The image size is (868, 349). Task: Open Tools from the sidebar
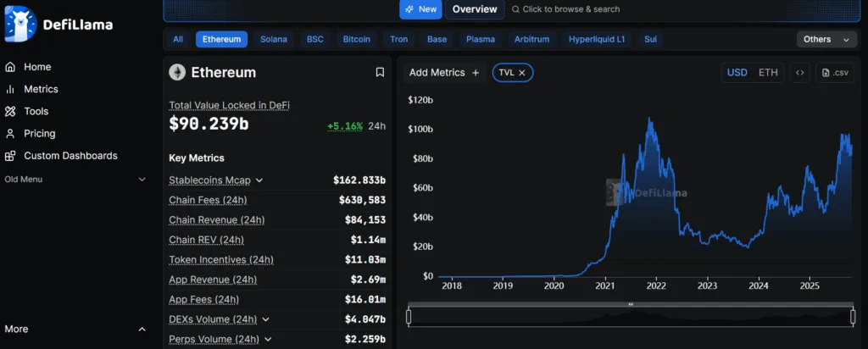point(36,111)
